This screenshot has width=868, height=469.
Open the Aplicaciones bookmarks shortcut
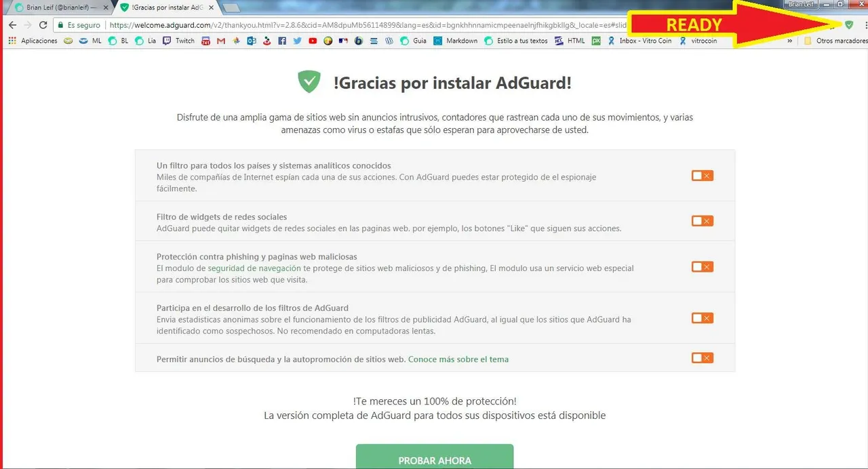pyautogui.click(x=33, y=41)
